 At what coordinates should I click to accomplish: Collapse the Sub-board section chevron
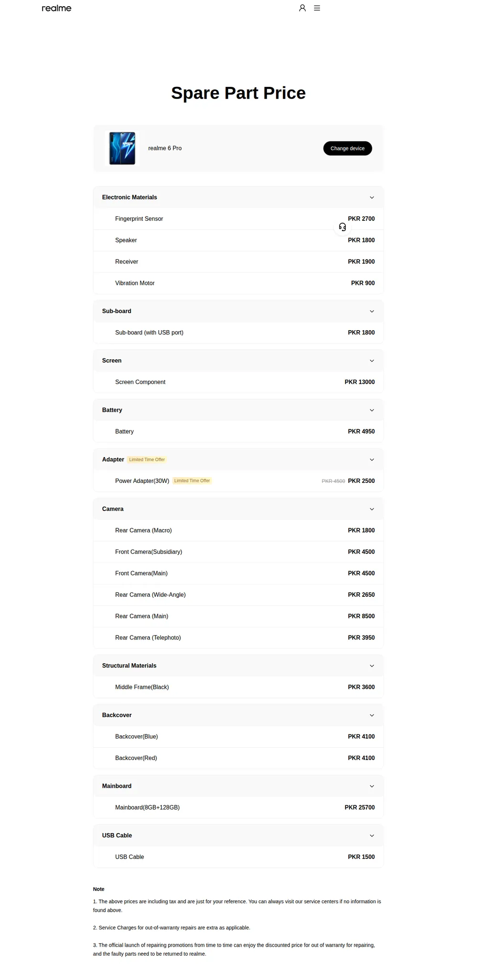[372, 311]
